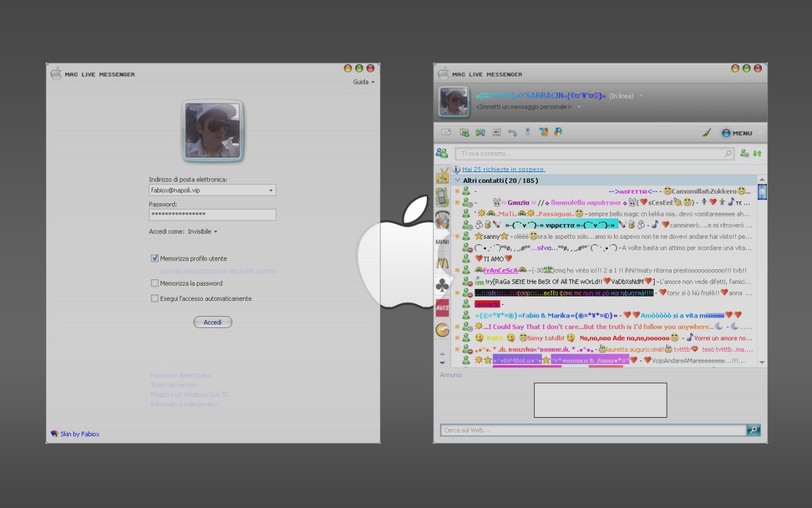Click the two-people contacts icon beside search

tap(442, 153)
